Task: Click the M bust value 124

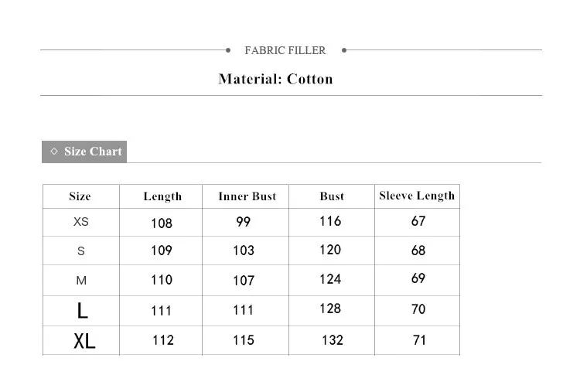Action: (x=330, y=279)
